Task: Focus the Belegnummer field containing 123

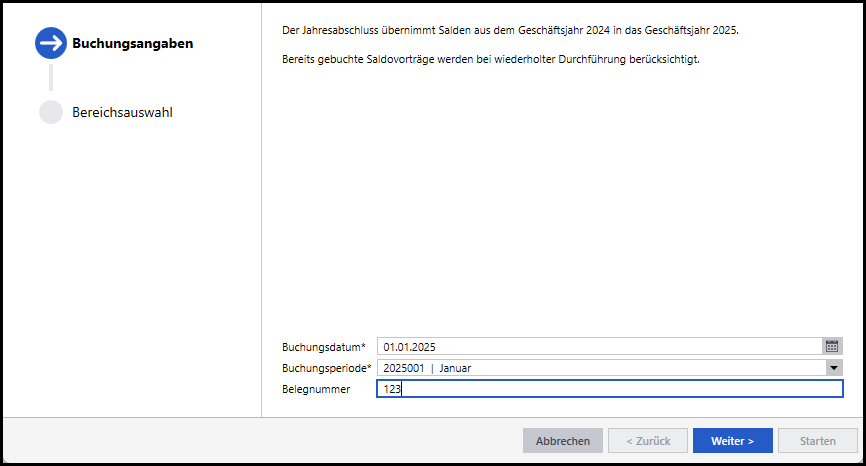Action: pyautogui.click(x=610, y=389)
